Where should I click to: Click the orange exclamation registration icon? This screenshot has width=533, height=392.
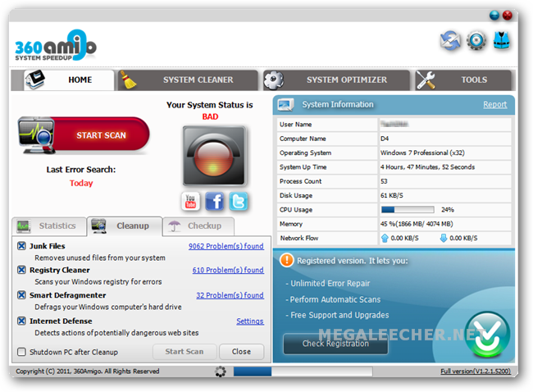[x=286, y=261]
